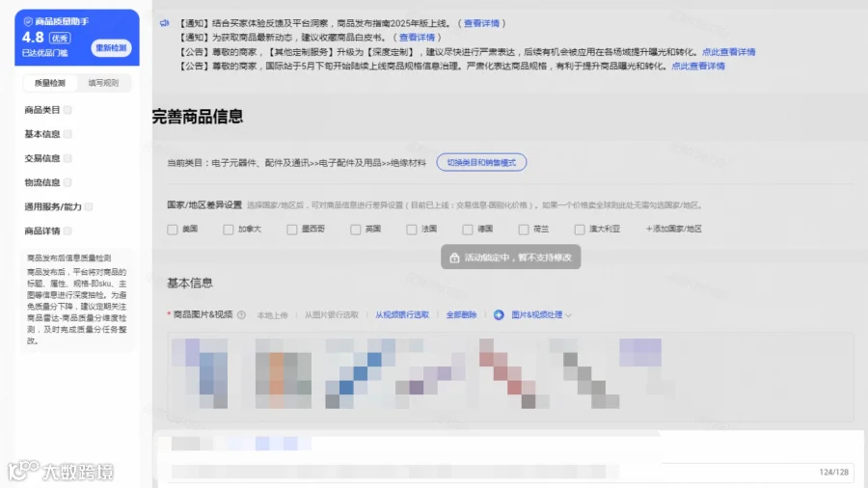This screenshot has width=868, height=488.
Task: Check the 美国 country checkbox
Action: click(173, 230)
